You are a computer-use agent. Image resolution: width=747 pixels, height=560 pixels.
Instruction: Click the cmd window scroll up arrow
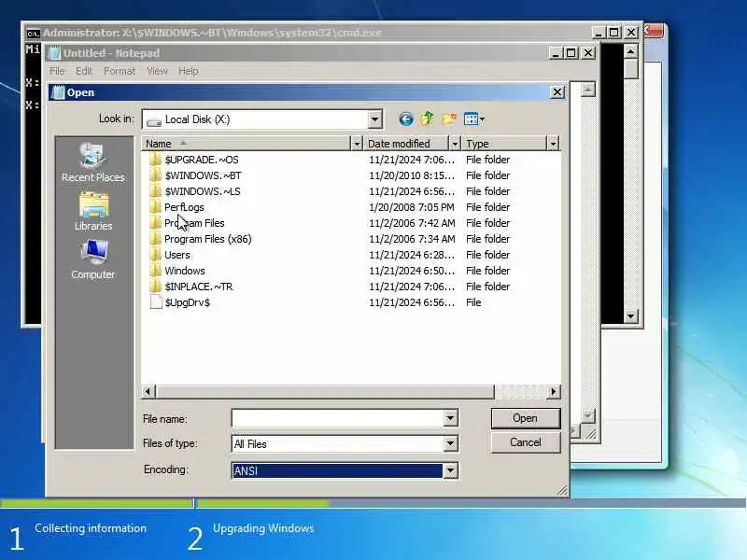coord(631,51)
